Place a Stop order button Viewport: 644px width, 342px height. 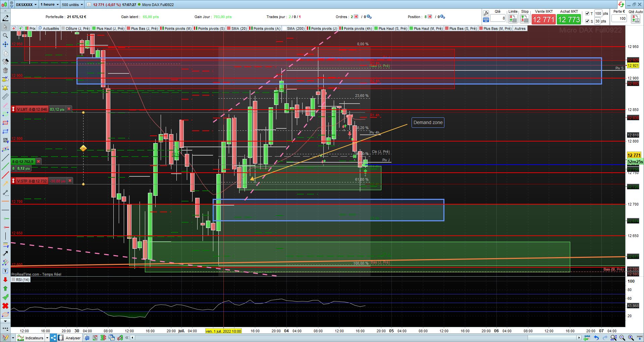click(x=525, y=19)
